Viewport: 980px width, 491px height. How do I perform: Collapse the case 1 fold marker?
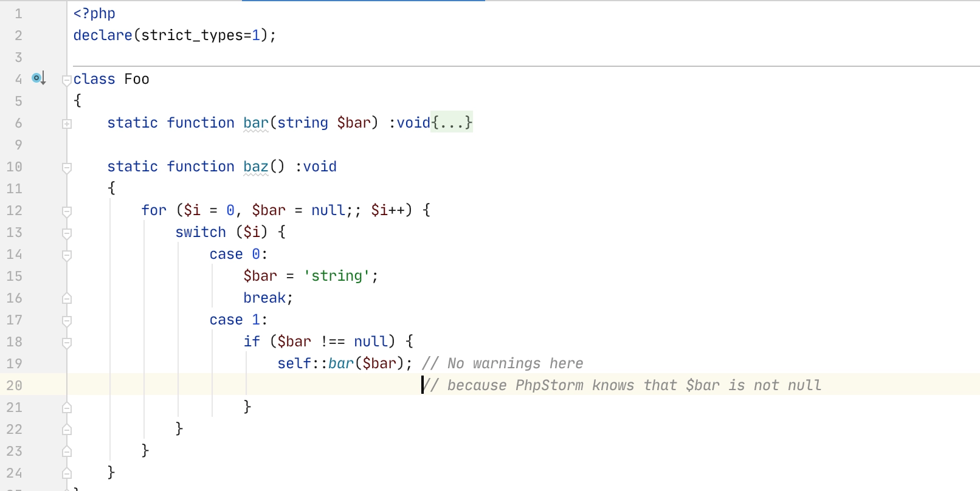pyautogui.click(x=67, y=320)
